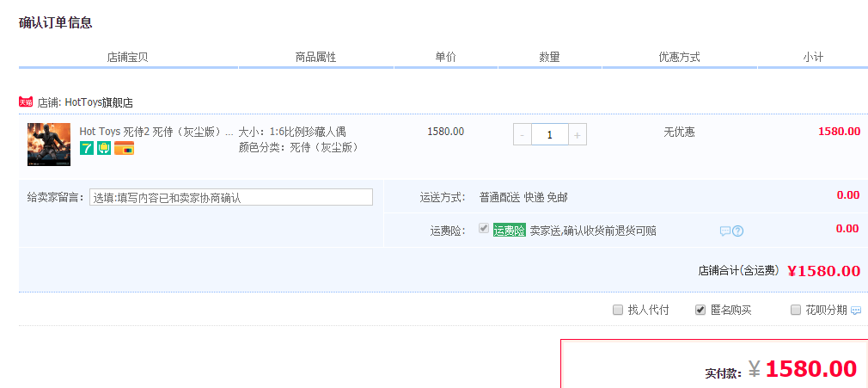
Task: Click the green shield guarantee badge icon
Action: (x=104, y=148)
